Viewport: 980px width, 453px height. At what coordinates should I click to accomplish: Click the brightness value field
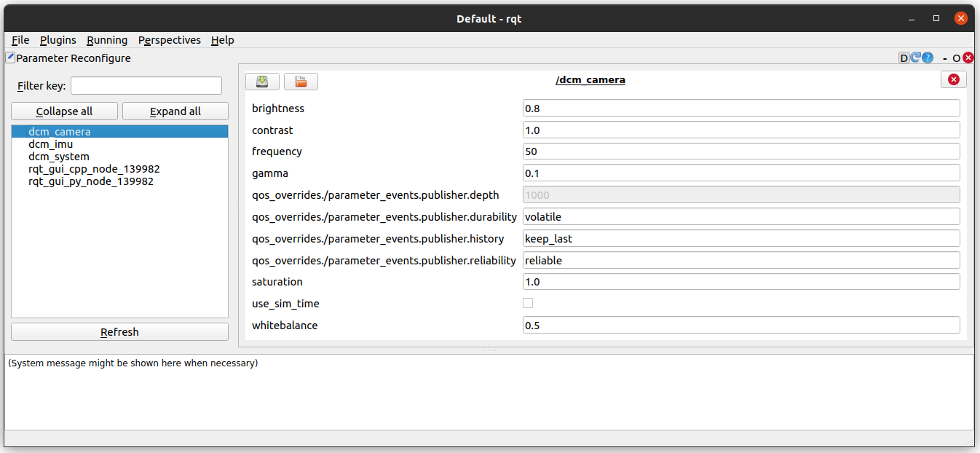[740, 109]
